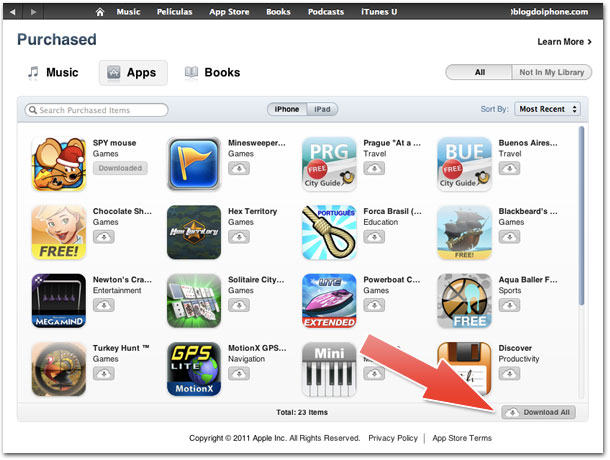Go forward with the right arrow button
Image resolution: width=610 pixels, height=460 pixels.
tap(33, 12)
